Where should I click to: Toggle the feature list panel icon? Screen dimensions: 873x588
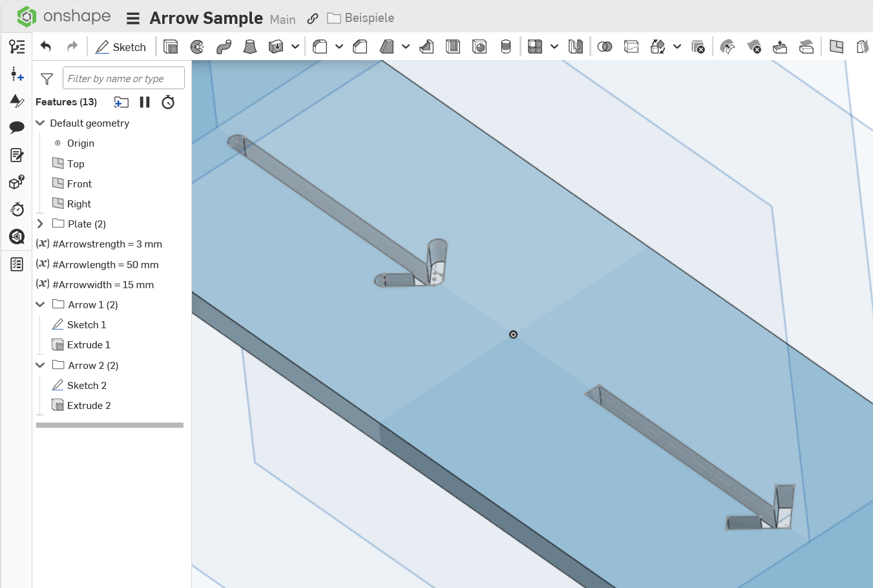coord(17,47)
